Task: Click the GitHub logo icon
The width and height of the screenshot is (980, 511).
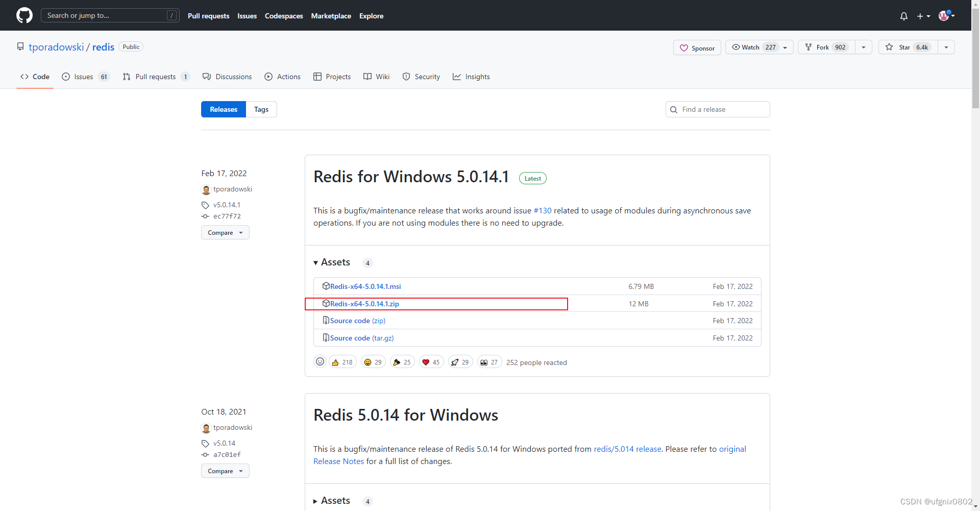Action: (x=24, y=15)
